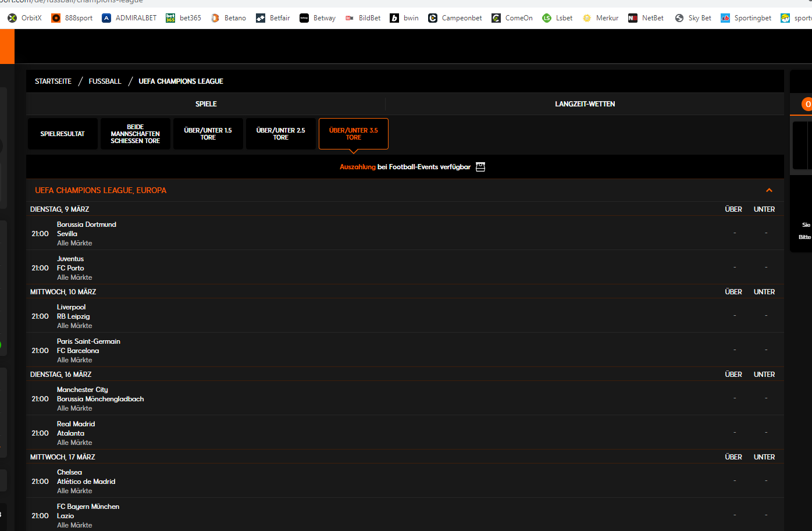Click the payout info icon beside Football-Events verfügbar
This screenshot has height=531, width=812.
[480, 167]
